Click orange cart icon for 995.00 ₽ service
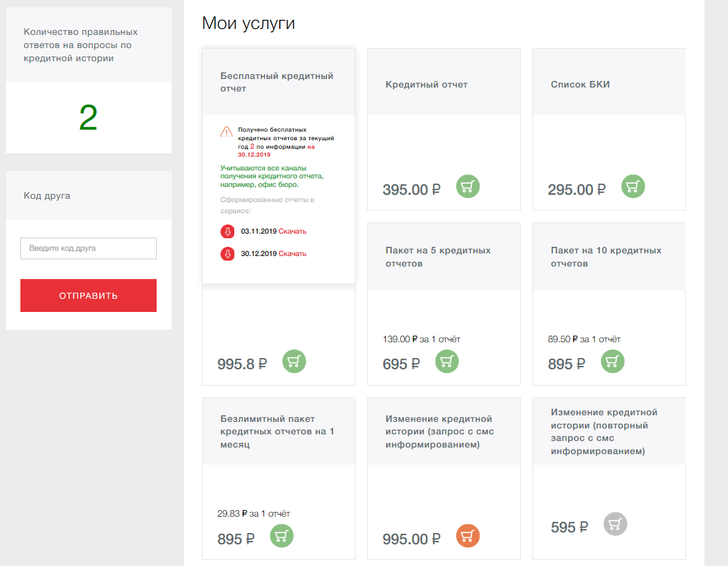This screenshot has width=728, height=566. pyautogui.click(x=467, y=536)
